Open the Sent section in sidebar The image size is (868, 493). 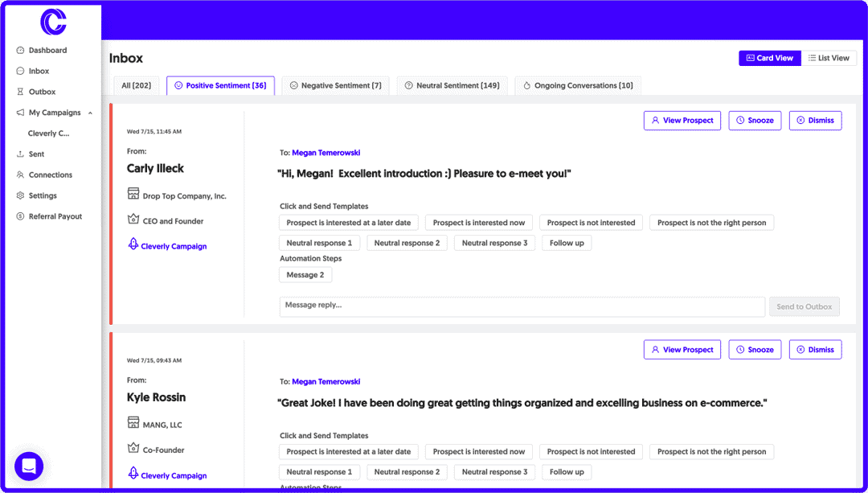(36, 154)
